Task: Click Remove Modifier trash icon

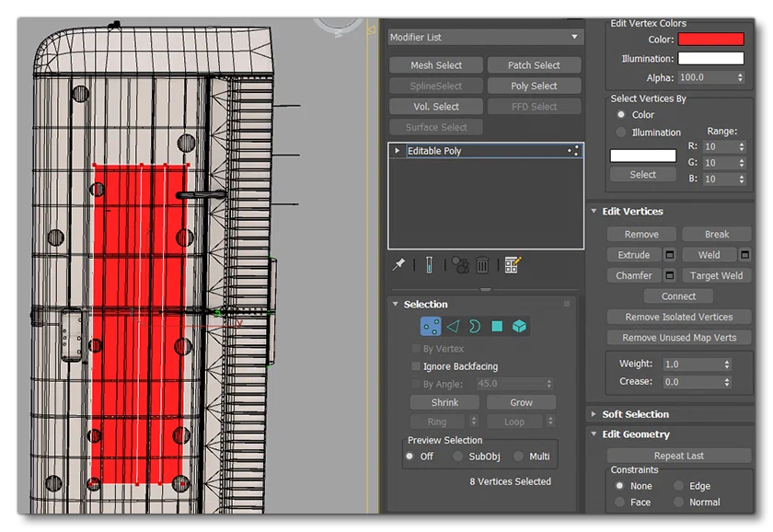Action: pyautogui.click(x=482, y=265)
